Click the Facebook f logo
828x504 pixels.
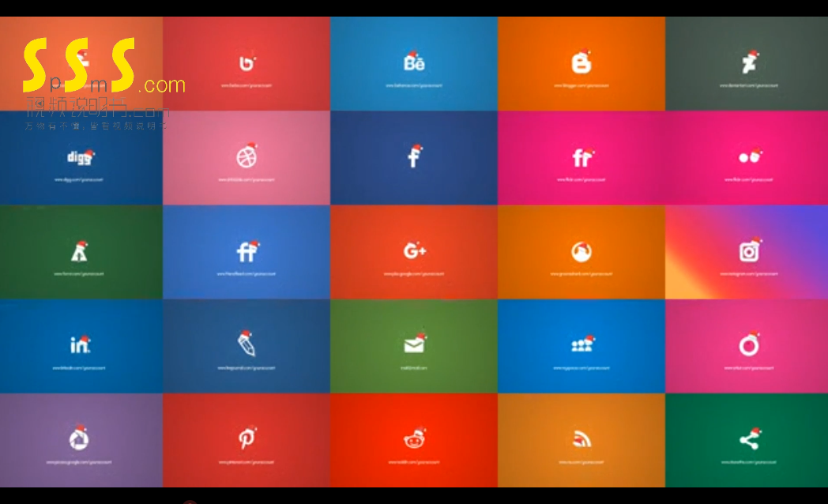(x=415, y=156)
